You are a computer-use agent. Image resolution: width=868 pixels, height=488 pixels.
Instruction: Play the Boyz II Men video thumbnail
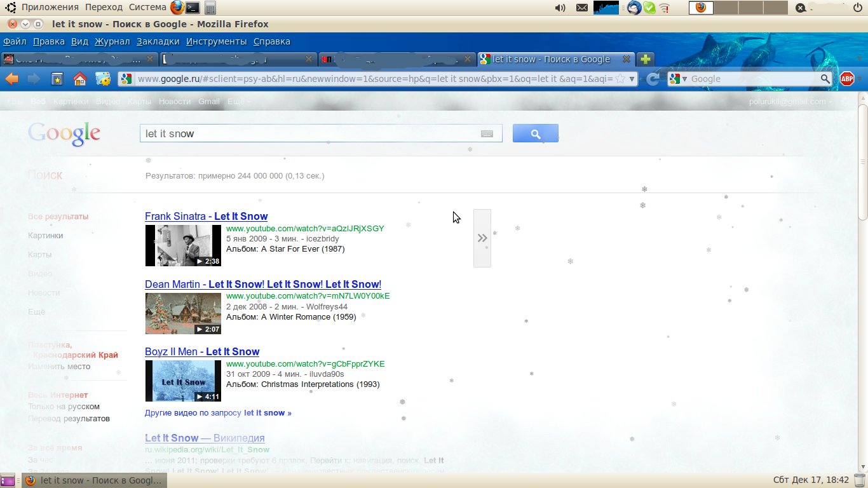point(183,381)
